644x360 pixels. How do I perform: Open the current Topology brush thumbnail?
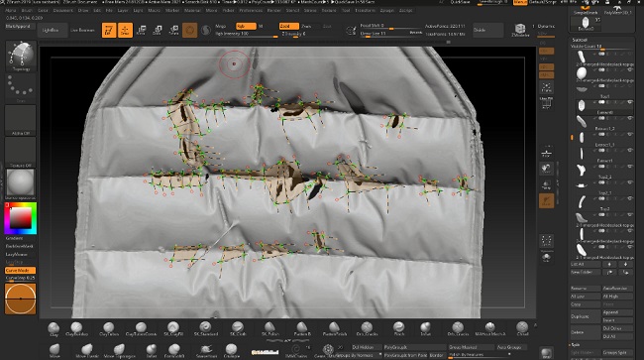tap(21, 56)
